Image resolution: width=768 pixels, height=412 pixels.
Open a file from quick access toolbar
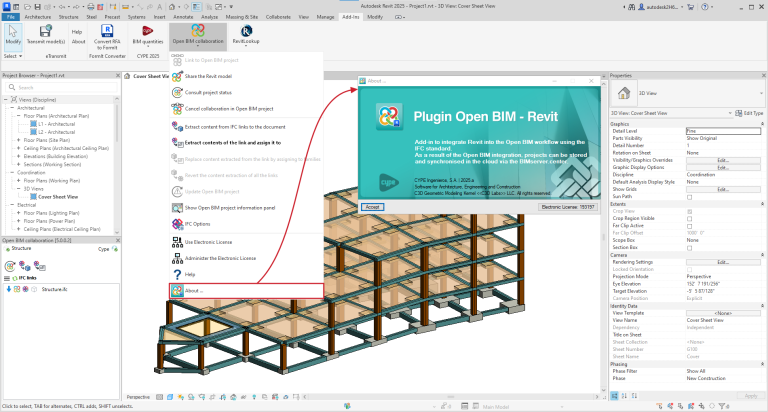[28, 7]
